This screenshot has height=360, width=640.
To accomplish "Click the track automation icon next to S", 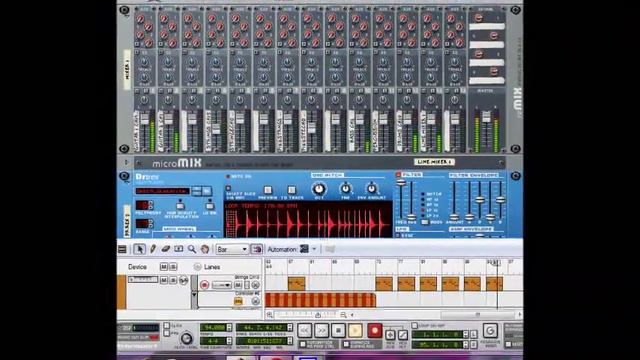I will pyautogui.click(x=183, y=280).
